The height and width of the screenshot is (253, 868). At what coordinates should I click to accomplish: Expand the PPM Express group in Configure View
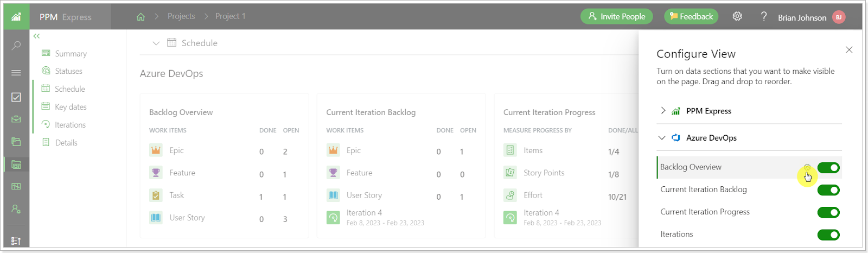pos(663,111)
